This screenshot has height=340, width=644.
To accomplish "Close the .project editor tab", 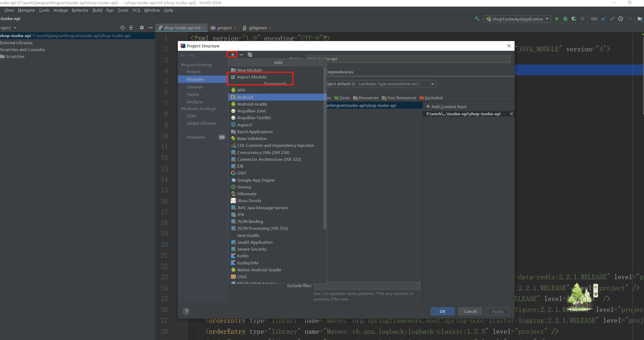I will [x=235, y=28].
